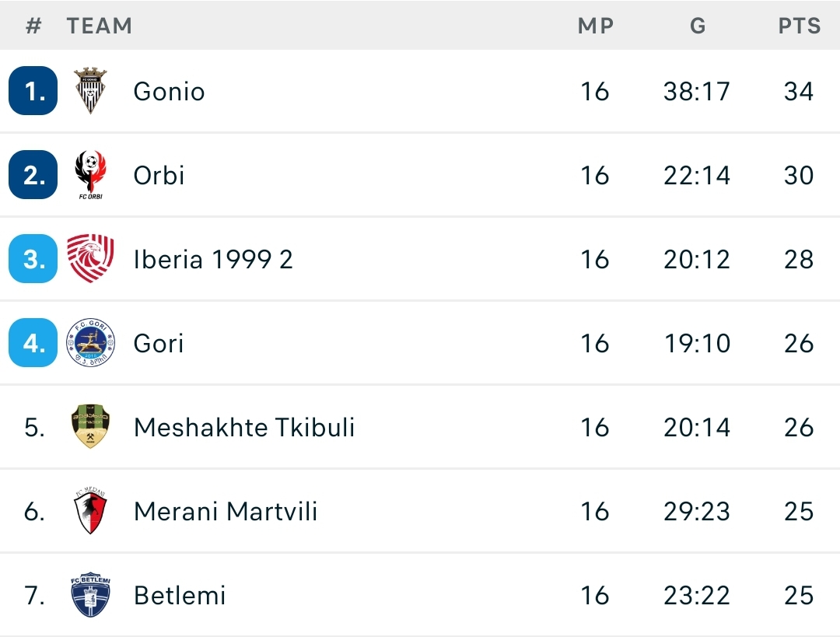Image resolution: width=840 pixels, height=637 pixels.
Task: Click the FC Orbi phoenix logo
Action: [x=90, y=175]
